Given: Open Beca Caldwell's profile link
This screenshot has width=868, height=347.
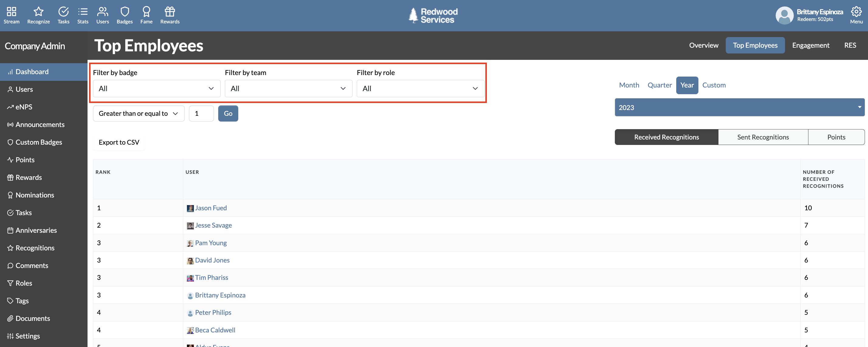Looking at the screenshot, I should click(215, 330).
